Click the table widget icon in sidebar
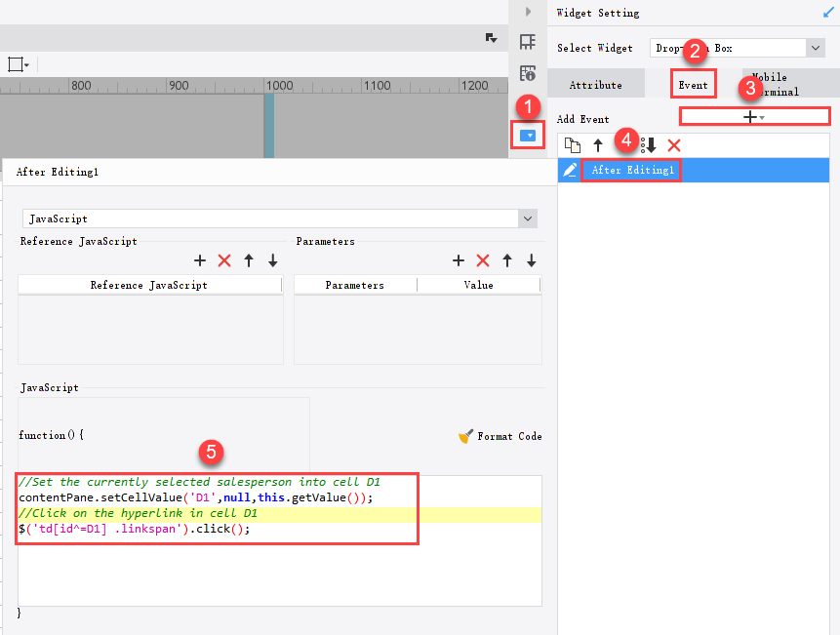The height and width of the screenshot is (635, 840). [x=528, y=42]
